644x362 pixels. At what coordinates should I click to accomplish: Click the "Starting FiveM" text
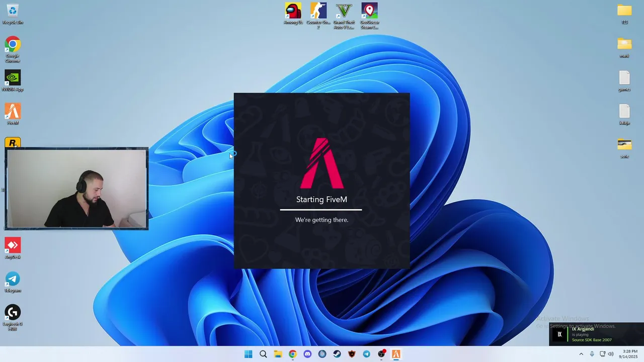(x=321, y=200)
